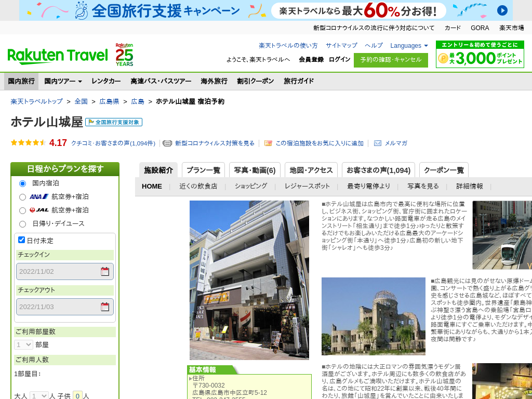Click the 会員登録 link

click(311, 60)
